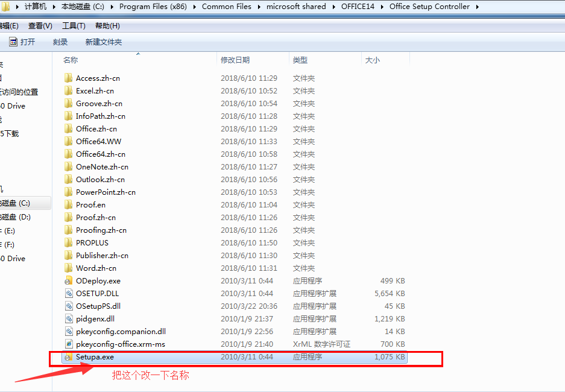Expand dropdown arrow after OFFICE14
The width and height of the screenshot is (565, 392).
tap(382, 7)
